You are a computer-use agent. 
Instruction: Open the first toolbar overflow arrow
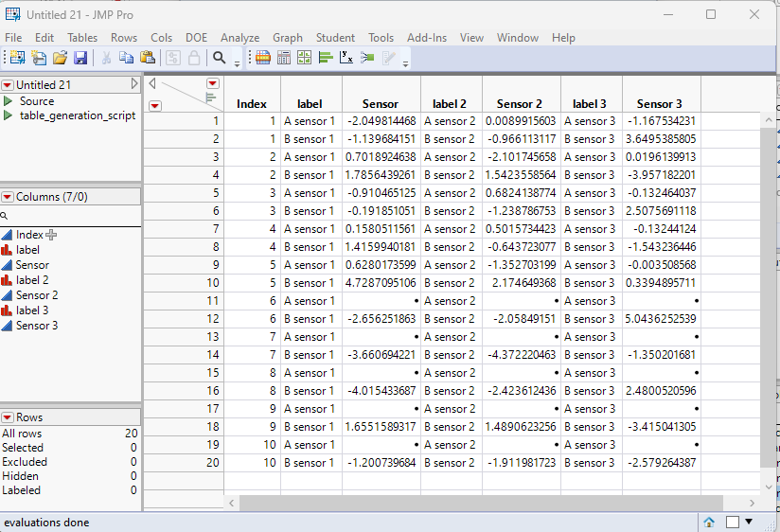[x=237, y=63]
